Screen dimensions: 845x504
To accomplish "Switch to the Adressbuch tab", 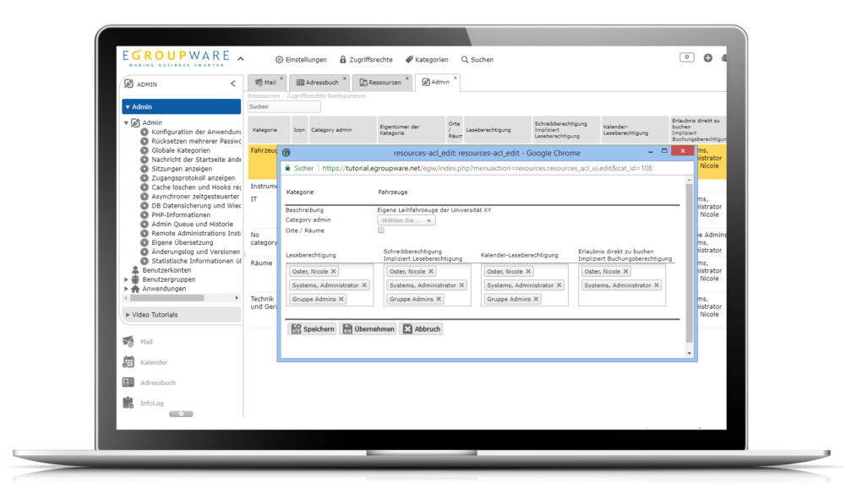I will [318, 83].
